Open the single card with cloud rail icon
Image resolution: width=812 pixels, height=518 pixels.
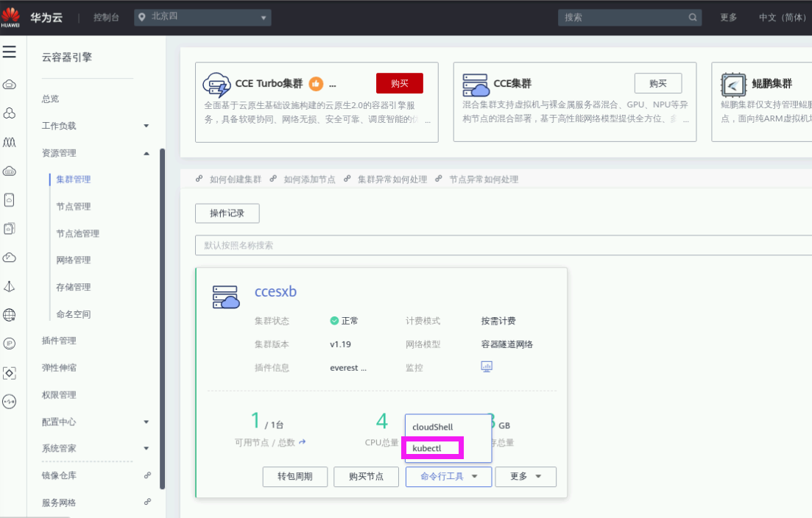pyautogui.click(x=10, y=199)
